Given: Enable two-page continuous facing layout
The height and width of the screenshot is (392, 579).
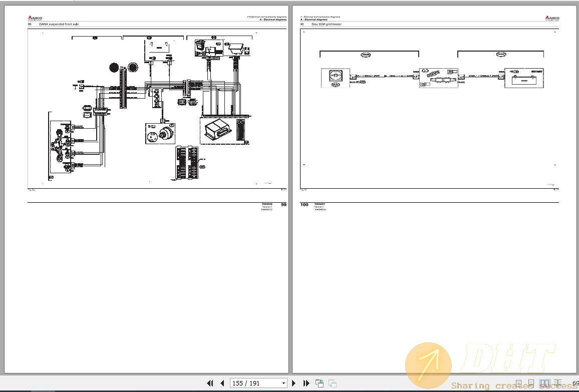Looking at the screenshot, I should tap(557, 383).
